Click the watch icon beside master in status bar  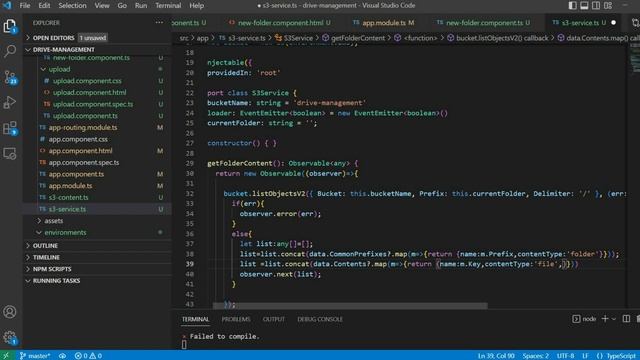coord(62,356)
